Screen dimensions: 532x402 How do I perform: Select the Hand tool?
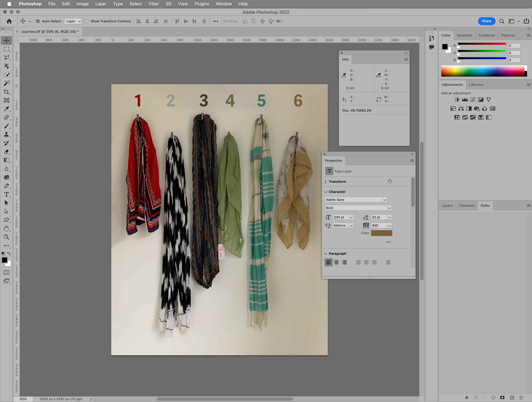point(7,228)
